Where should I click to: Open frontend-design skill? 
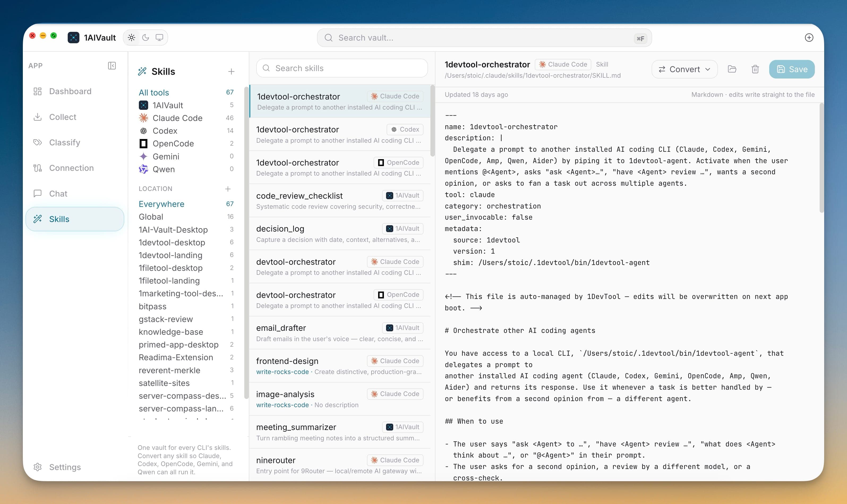[x=340, y=366]
